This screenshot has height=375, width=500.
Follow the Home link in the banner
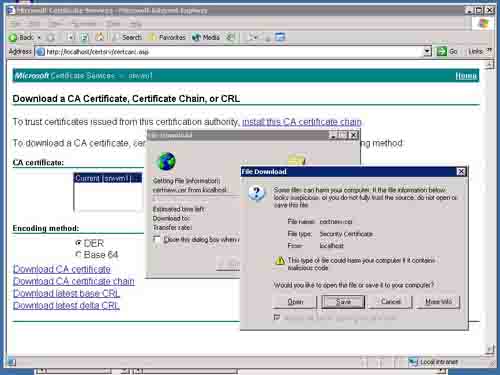point(466,76)
